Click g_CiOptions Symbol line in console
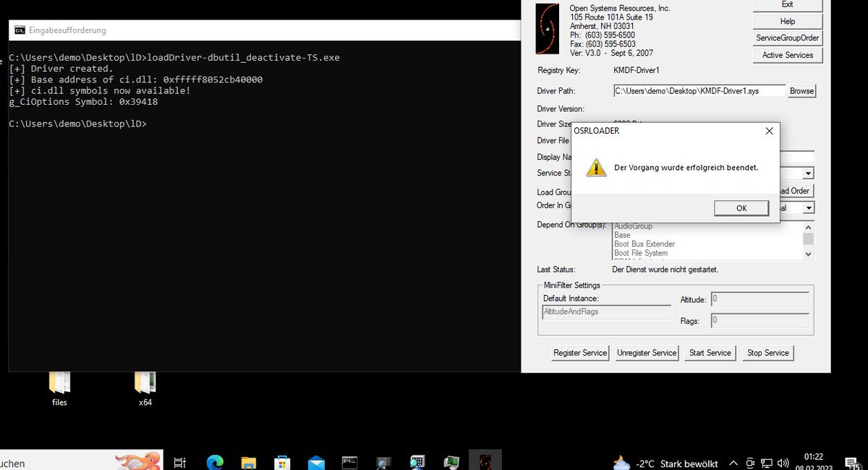Screen dimensions: 868x470 pos(83,102)
